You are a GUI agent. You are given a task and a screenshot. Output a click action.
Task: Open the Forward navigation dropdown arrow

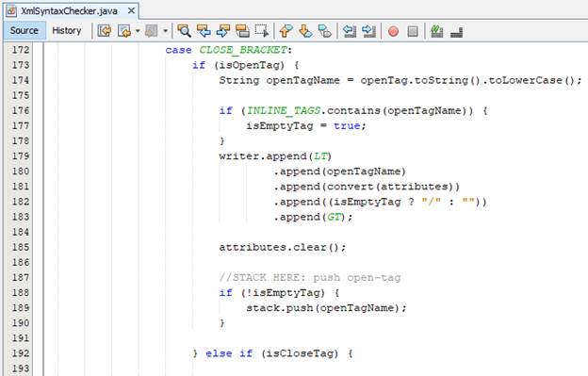(x=166, y=31)
